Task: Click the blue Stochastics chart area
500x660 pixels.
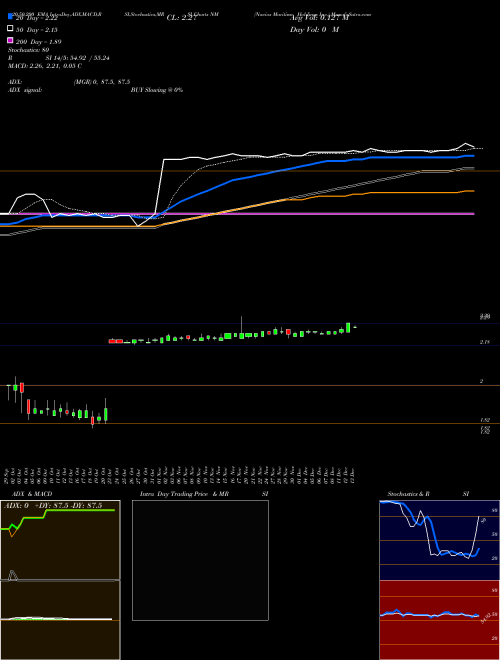Action: click(x=439, y=540)
